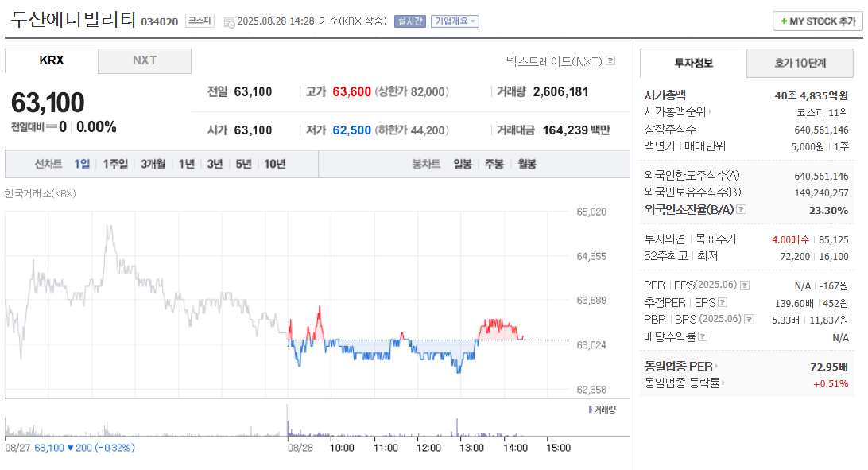Click the 동일업종 등락률 link
Screen dimensions: 868x470
[x=682, y=383]
